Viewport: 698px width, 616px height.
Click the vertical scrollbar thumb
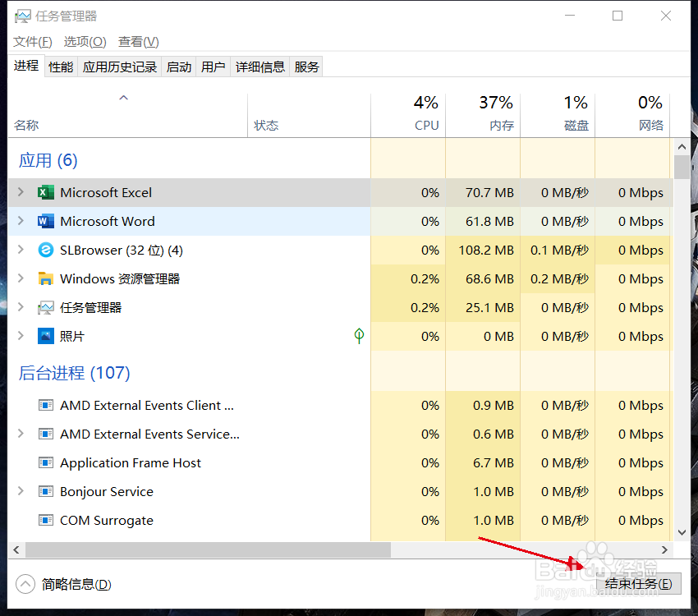pyautogui.click(x=682, y=168)
